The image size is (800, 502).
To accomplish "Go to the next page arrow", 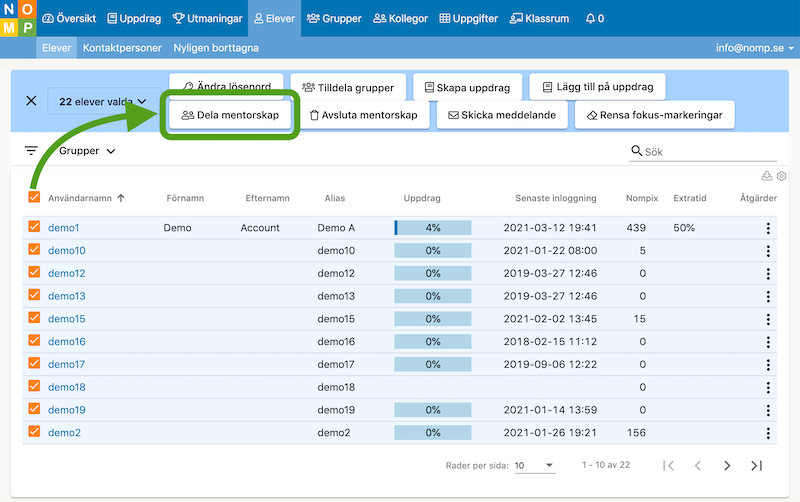I will pos(727,466).
